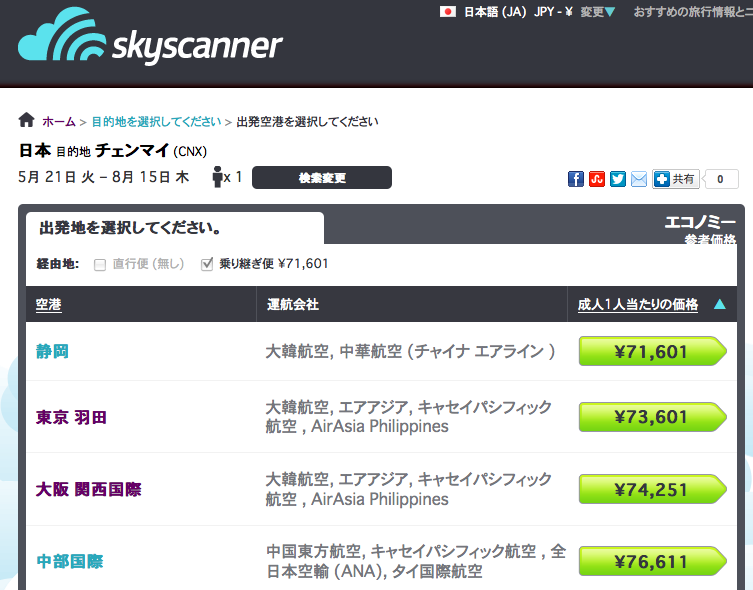The width and height of the screenshot is (753, 590).
Task: Share by email envelope icon
Action: [x=639, y=179]
